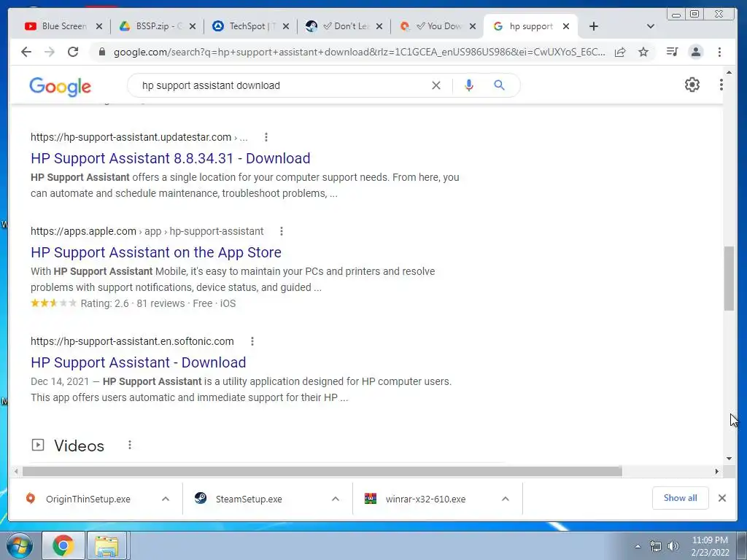This screenshot has height=560, width=747.
Task: Click Chrome icon in taskbar
Action: (63, 545)
